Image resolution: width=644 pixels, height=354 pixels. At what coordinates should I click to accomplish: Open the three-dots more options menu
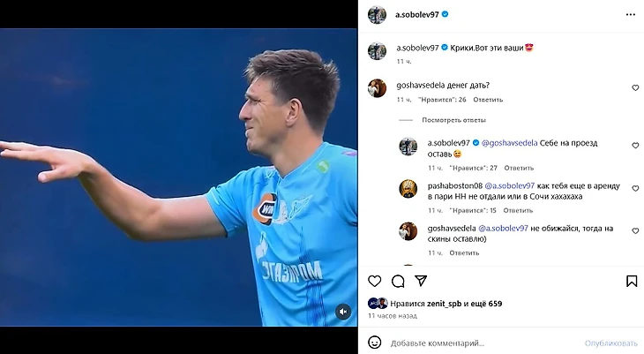(631, 14)
